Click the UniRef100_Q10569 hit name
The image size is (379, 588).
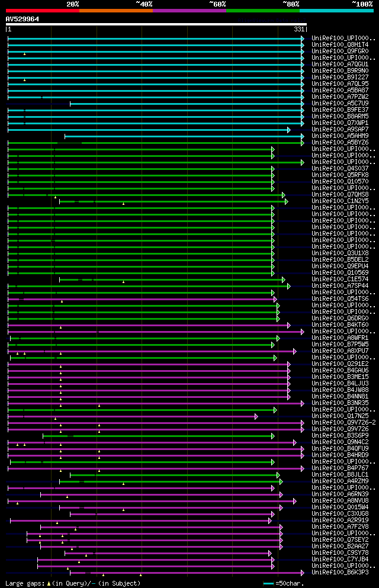click(340, 272)
